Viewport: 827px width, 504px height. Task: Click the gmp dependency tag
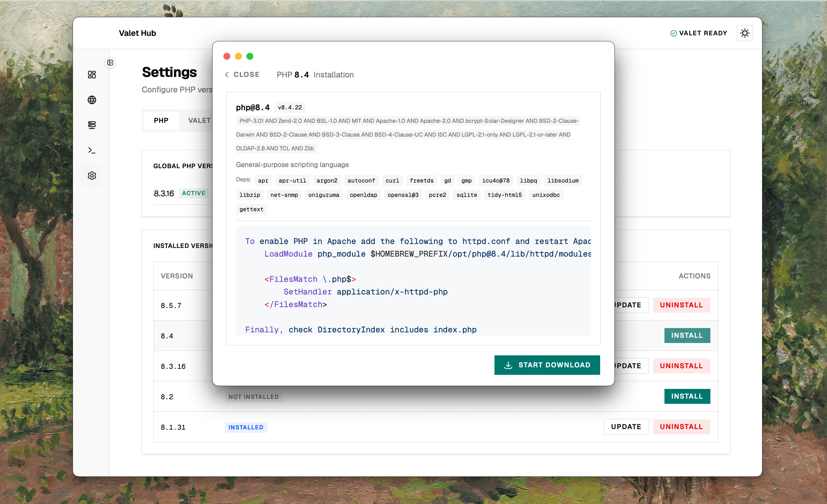(466, 181)
